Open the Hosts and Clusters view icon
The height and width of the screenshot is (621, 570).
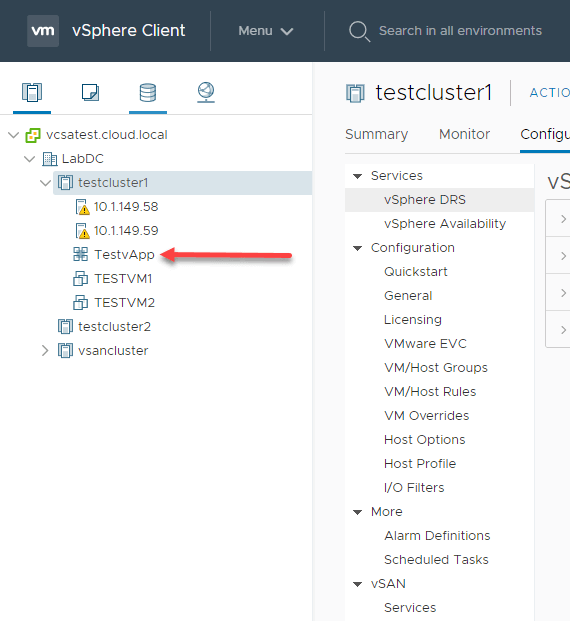click(32, 92)
